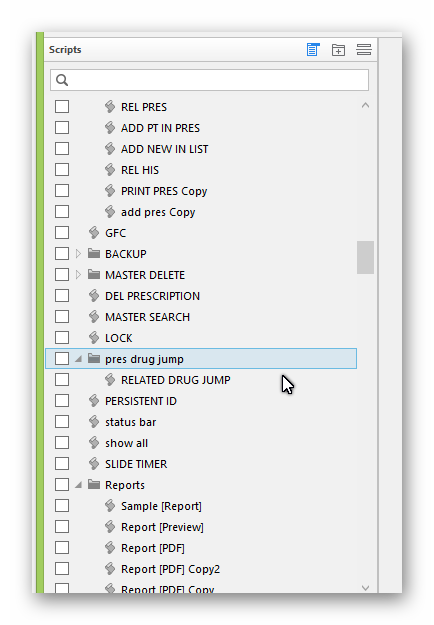Screen dimensions: 434x625
Task: Enable the checkbox for PERSISTENT ID
Action: pos(62,401)
